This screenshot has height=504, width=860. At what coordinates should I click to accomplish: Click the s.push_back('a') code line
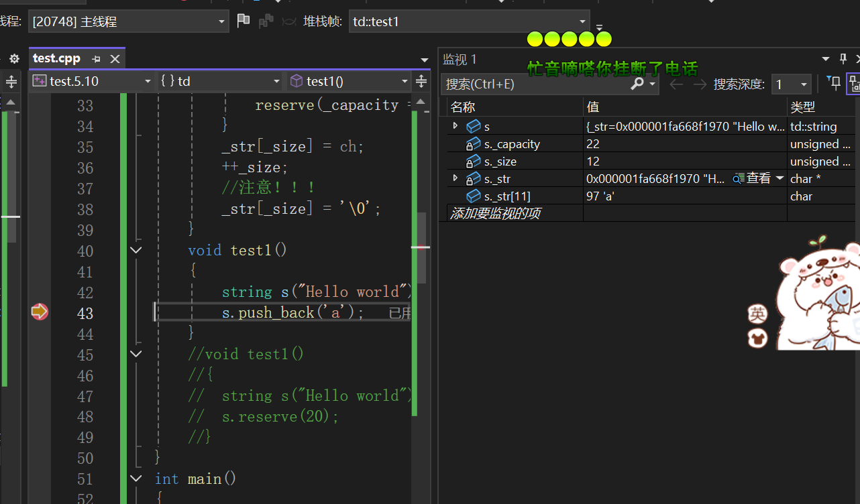pos(293,312)
